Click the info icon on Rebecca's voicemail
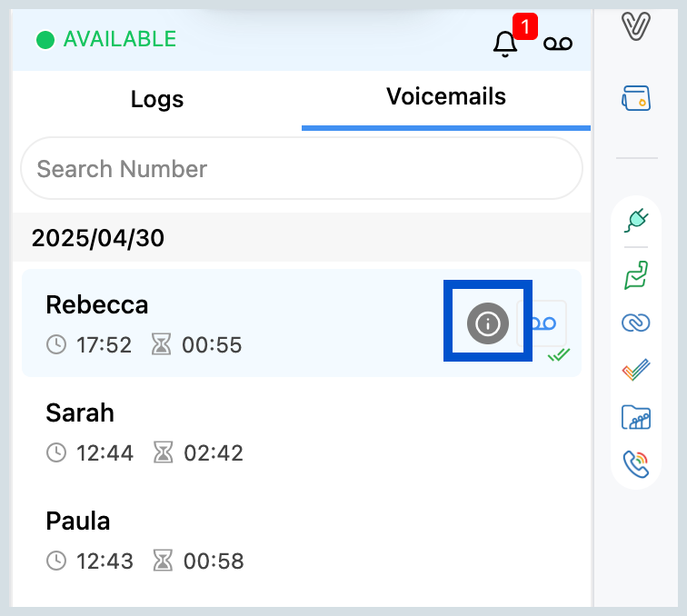This screenshot has height=616, width=687. pyautogui.click(x=488, y=323)
